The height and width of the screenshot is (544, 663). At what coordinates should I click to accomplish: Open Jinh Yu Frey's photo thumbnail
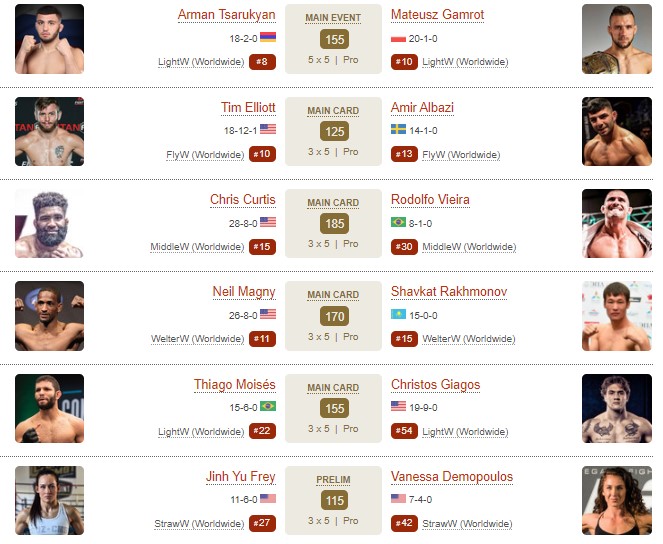click(x=49, y=500)
